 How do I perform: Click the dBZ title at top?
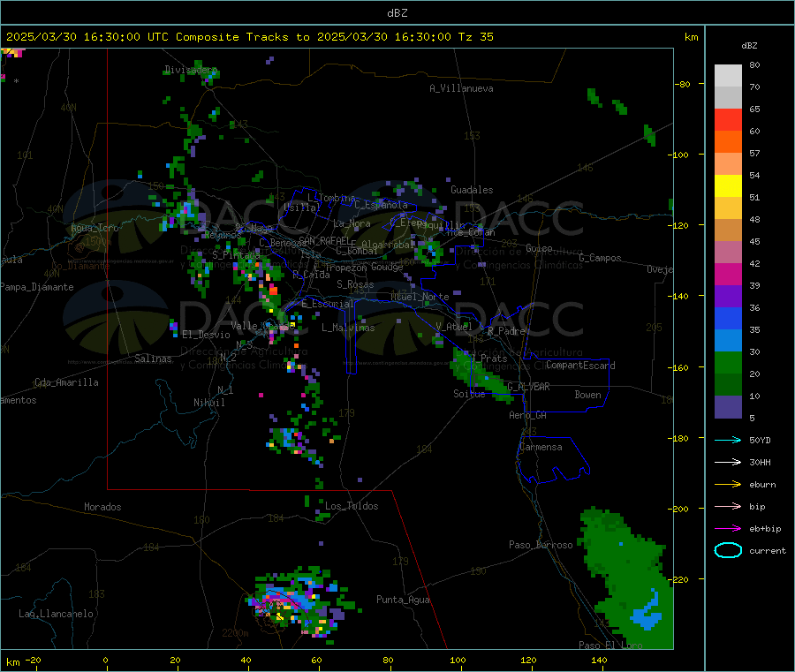pyautogui.click(x=397, y=13)
